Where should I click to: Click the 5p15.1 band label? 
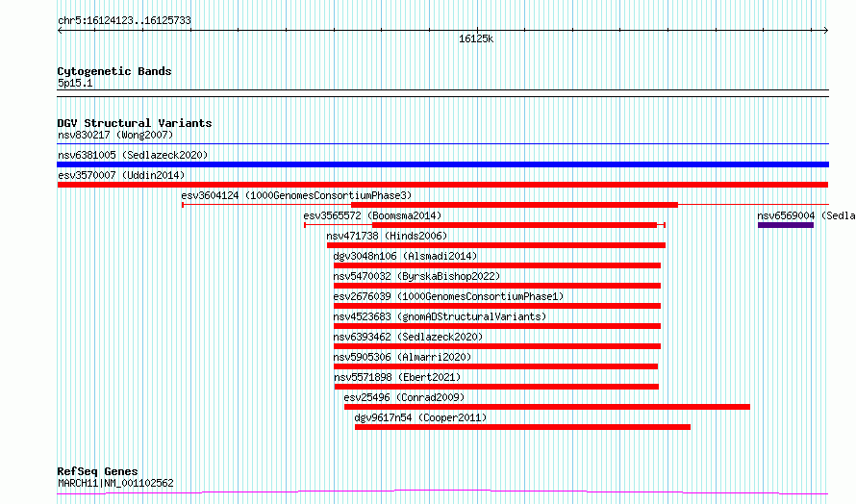[x=75, y=83]
